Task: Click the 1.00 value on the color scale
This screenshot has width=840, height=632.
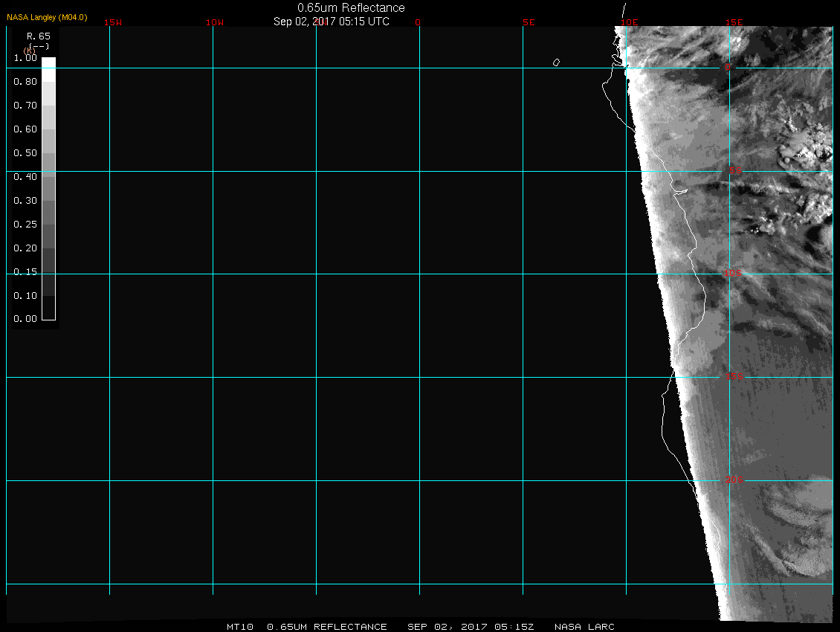Action: coord(25,57)
